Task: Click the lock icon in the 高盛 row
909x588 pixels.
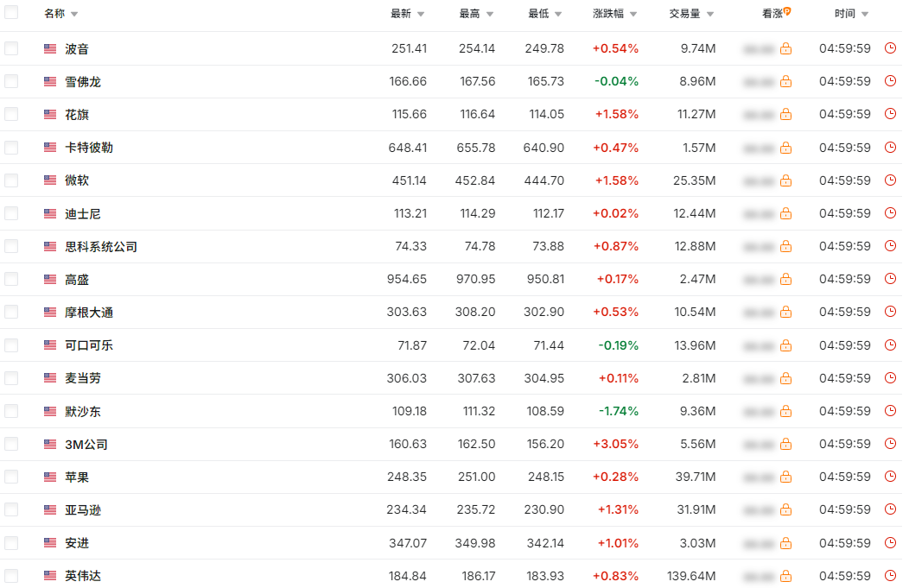Action: pos(785,279)
